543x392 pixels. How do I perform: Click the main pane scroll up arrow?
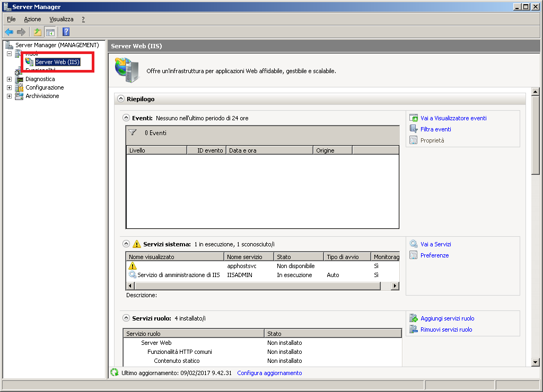536,92
